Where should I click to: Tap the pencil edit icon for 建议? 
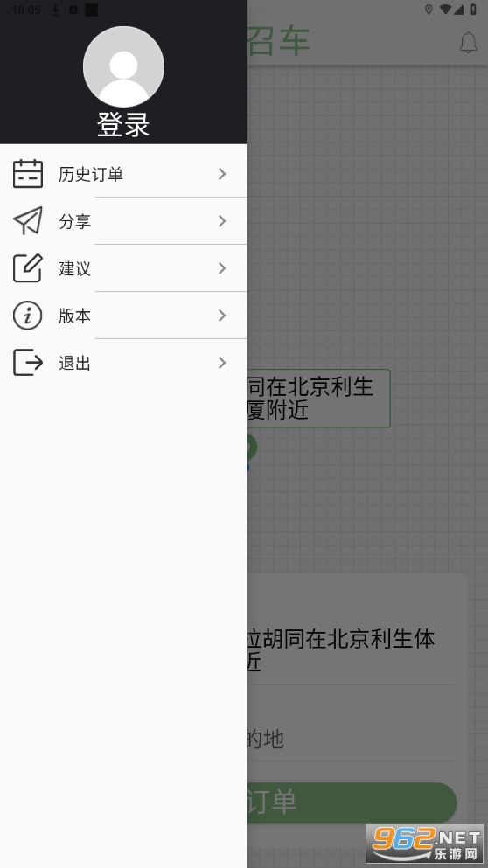[28, 268]
